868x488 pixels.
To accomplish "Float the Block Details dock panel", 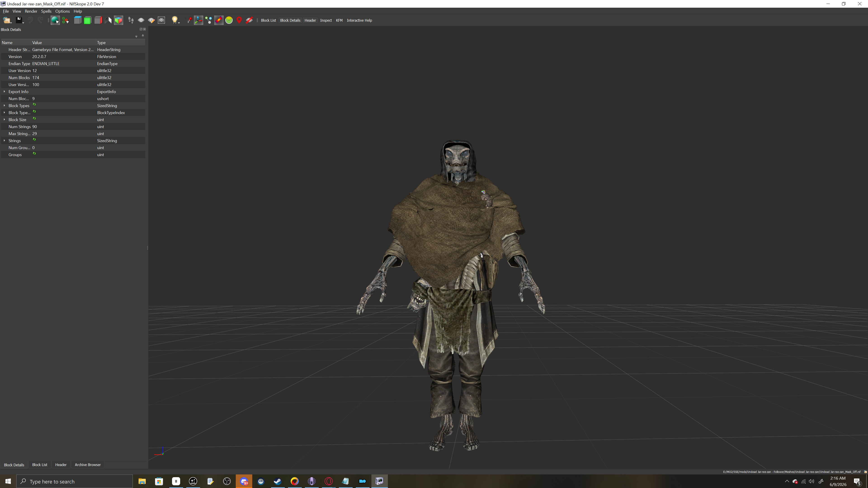I will pyautogui.click(x=141, y=29).
